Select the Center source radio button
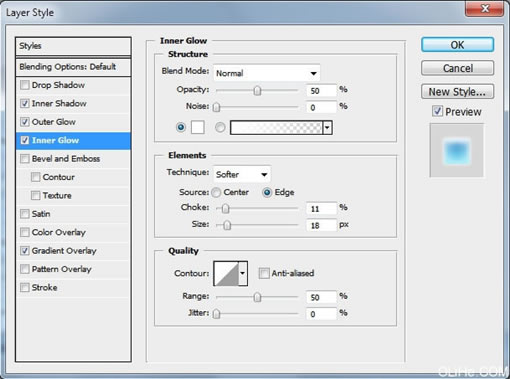The height and width of the screenshot is (379, 510). point(216,192)
